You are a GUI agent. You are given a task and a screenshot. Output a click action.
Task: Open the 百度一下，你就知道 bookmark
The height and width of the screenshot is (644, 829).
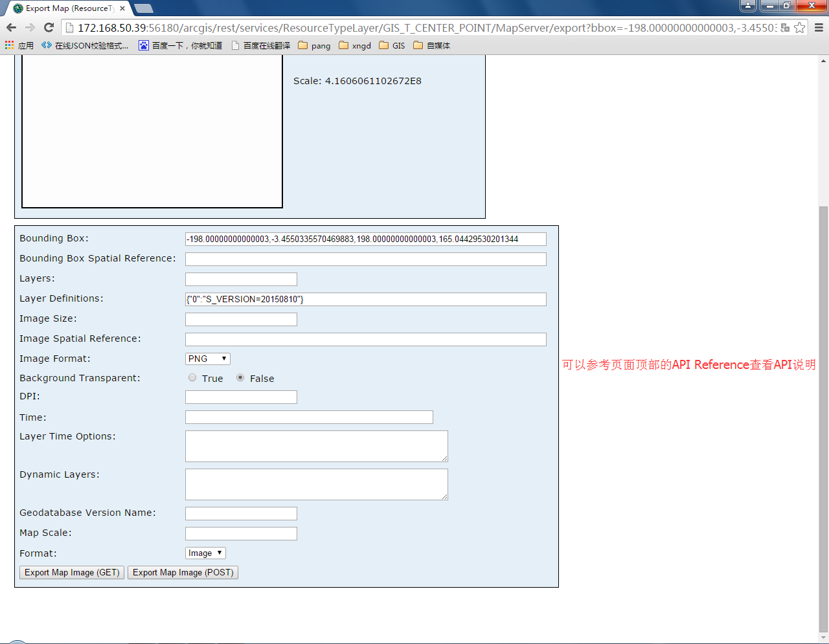pos(181,45)
